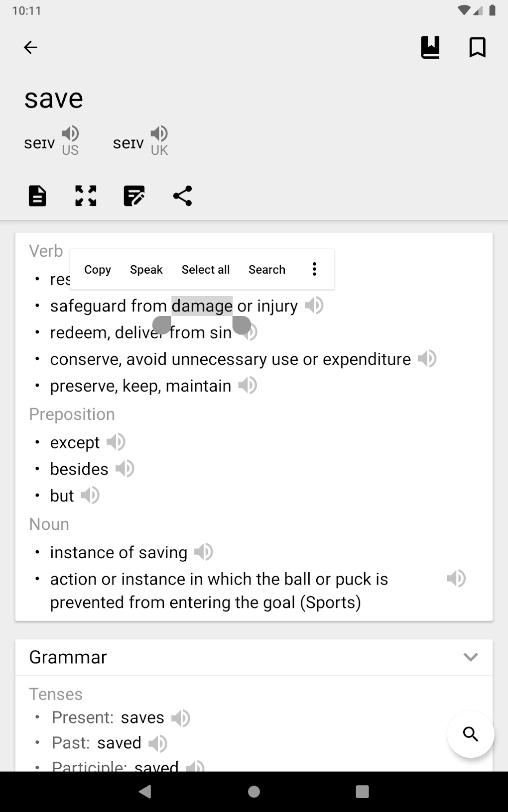This screenshot has width=508, height=812.
Task: Play audio for "instance of saving"
Action: click(203, 552)
